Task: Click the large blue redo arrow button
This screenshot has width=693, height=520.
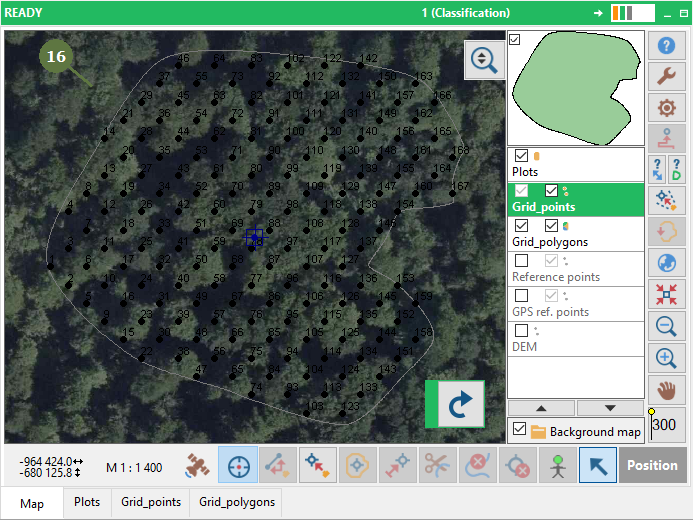Action: click(459, 404)
